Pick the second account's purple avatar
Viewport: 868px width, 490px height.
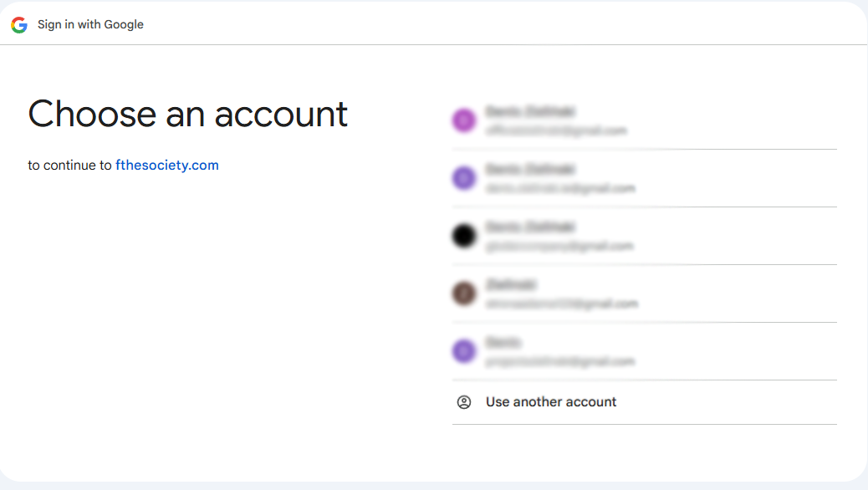[x=464, y=178]
